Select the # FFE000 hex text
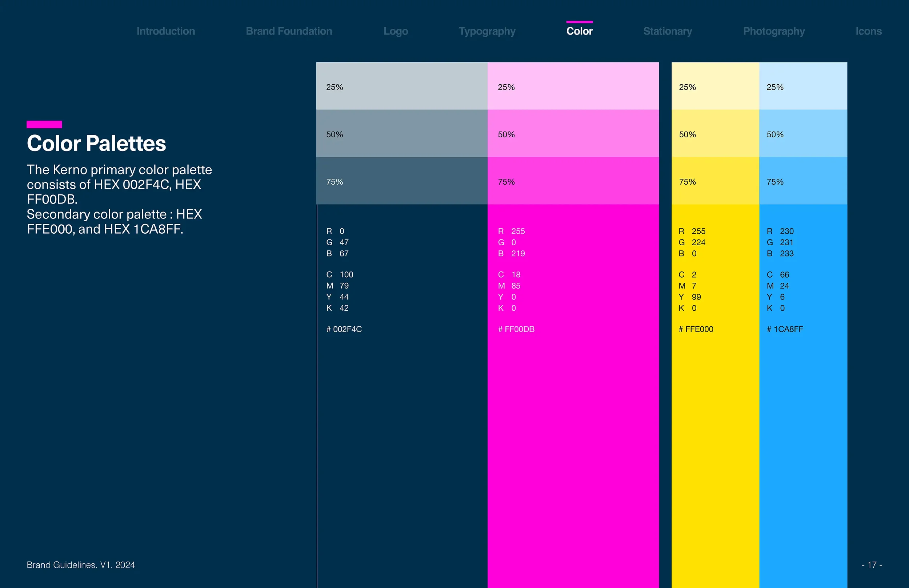The width and height of the screenshot is (909, 588). pyautogui.click(x=696, y=329)
